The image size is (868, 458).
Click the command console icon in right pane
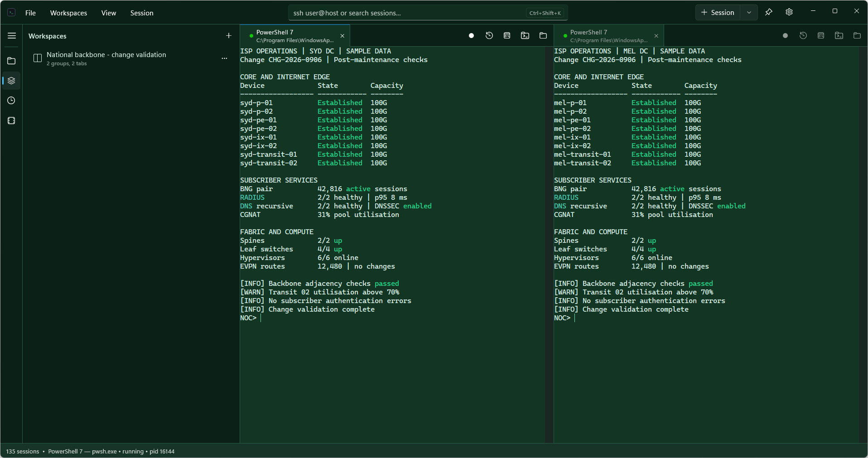tap(821, 36)
